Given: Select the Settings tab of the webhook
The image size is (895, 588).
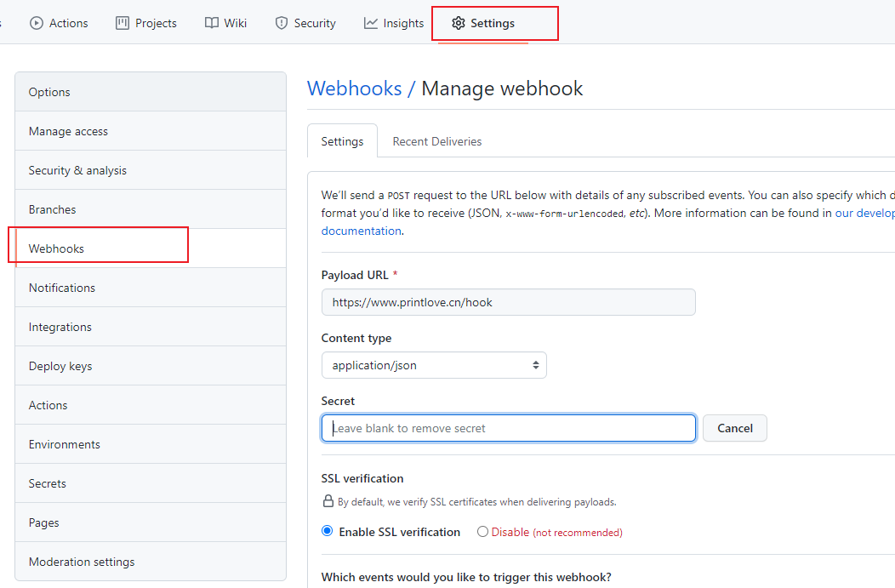Looking at the screenshot, I should tap(342, 140).
